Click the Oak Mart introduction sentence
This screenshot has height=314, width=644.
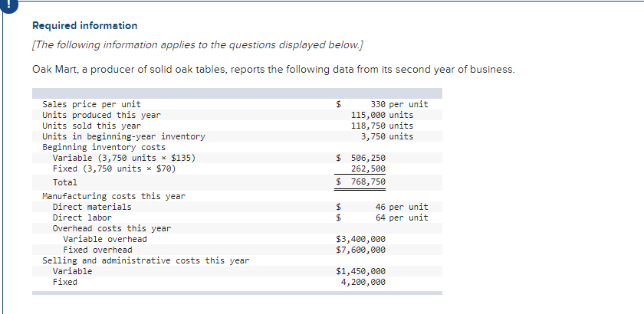pos(273,70)
